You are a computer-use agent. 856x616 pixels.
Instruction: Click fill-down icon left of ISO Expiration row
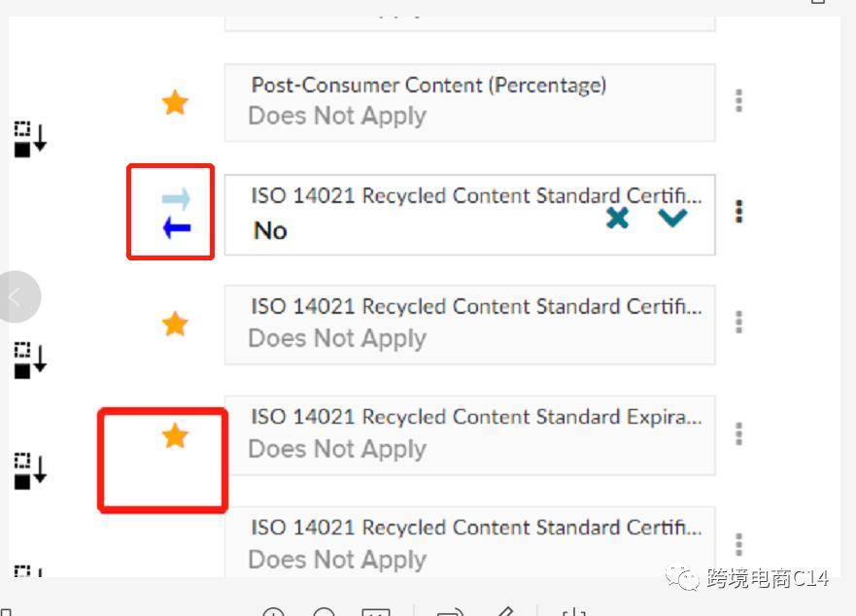click(30, 470)
